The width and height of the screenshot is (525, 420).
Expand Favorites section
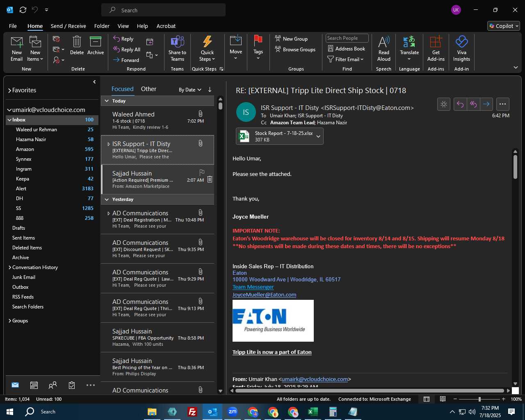click(x=9, y=91)
